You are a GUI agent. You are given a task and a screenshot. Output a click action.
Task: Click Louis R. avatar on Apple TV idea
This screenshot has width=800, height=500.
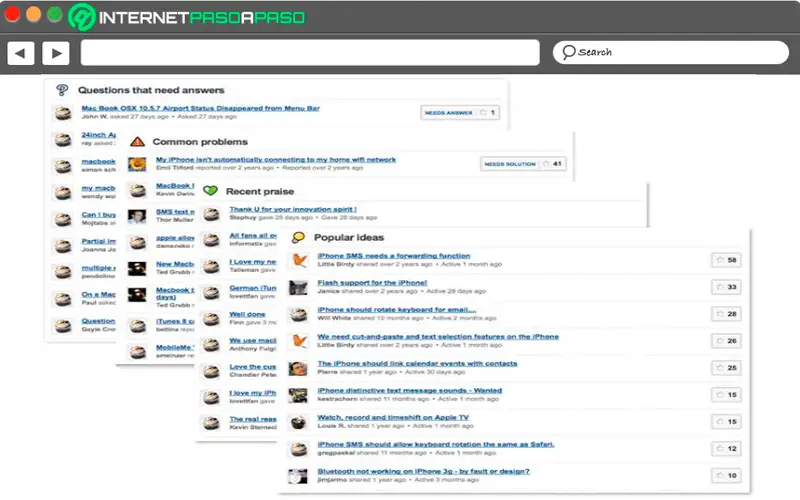coord(298,422)
